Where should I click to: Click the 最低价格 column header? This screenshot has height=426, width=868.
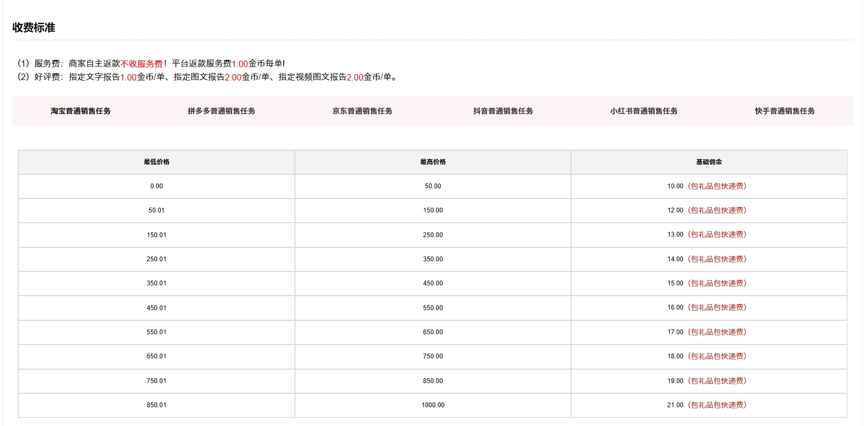click(x=157, y=162)
